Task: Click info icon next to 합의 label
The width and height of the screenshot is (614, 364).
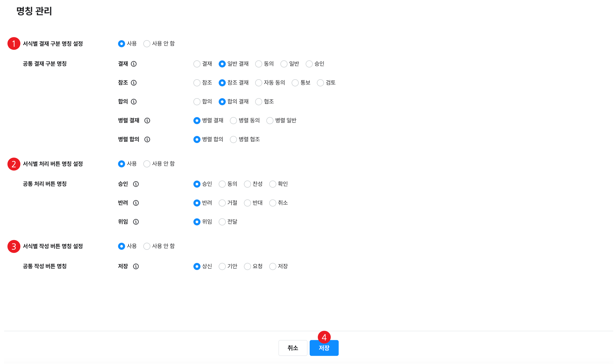Action: coord(134,102)
